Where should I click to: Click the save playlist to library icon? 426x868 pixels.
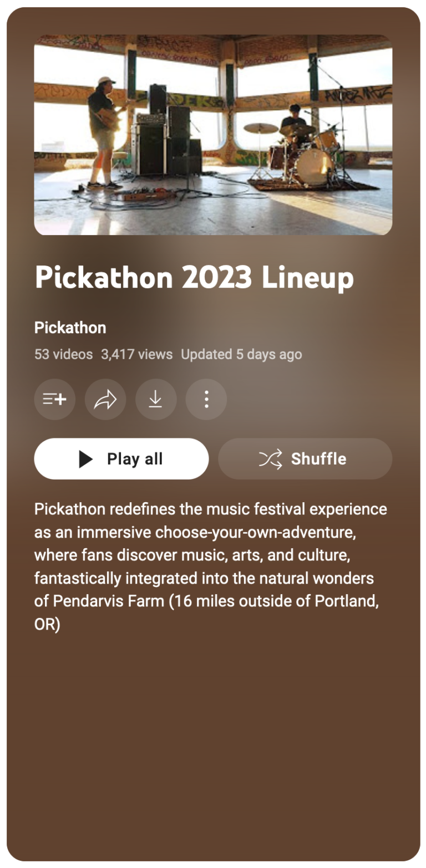tap(54, 399)
